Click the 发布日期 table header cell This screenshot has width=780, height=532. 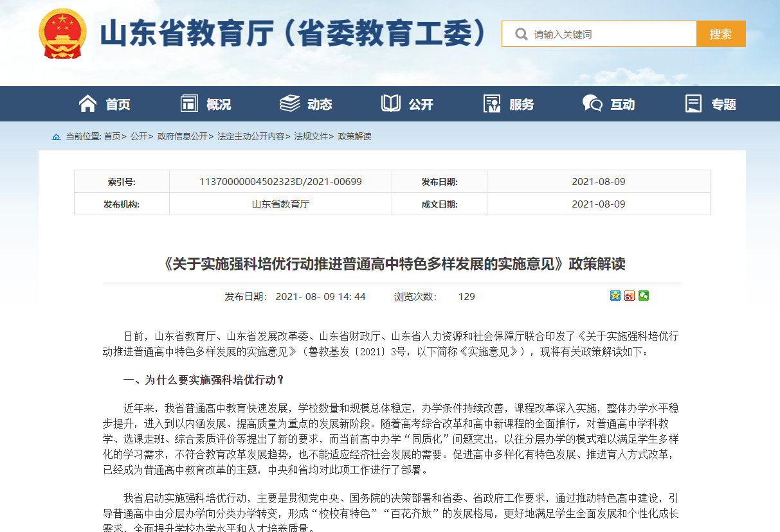[439, 182]
